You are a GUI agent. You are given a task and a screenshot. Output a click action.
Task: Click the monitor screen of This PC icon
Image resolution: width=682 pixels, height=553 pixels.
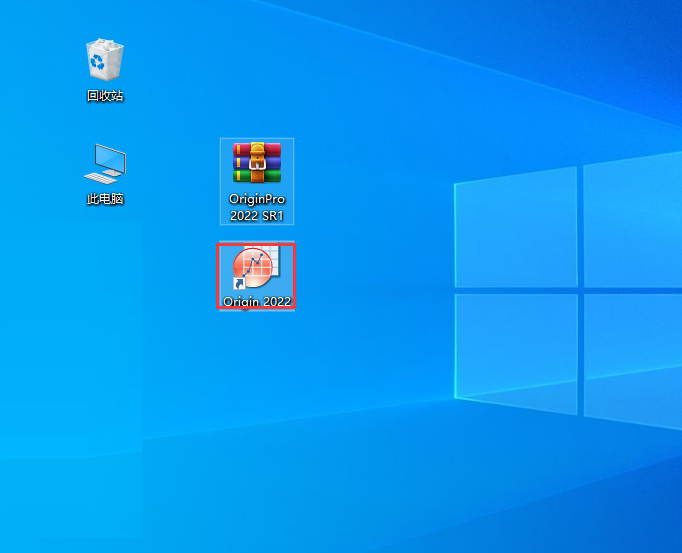(x=110, y=158)
